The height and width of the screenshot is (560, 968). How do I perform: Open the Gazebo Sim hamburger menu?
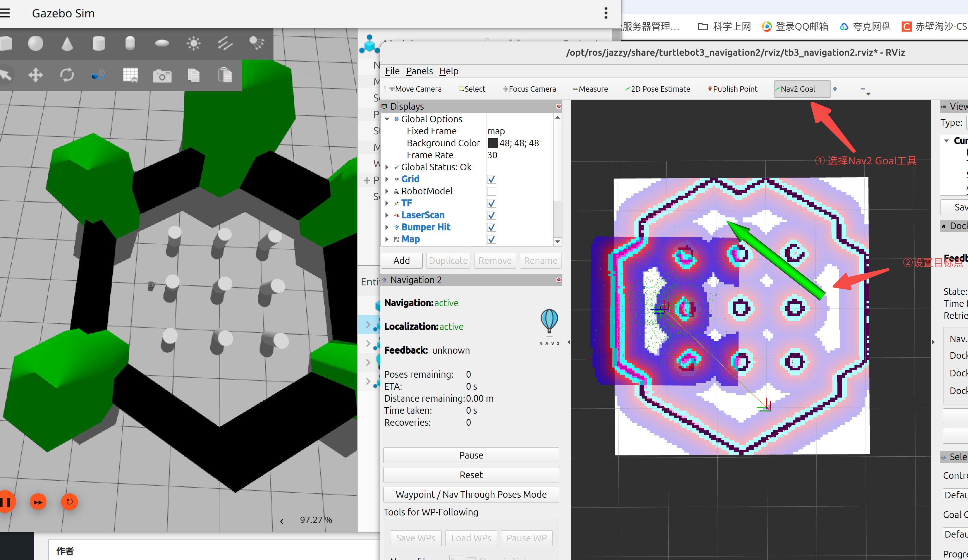click(5, 13)
